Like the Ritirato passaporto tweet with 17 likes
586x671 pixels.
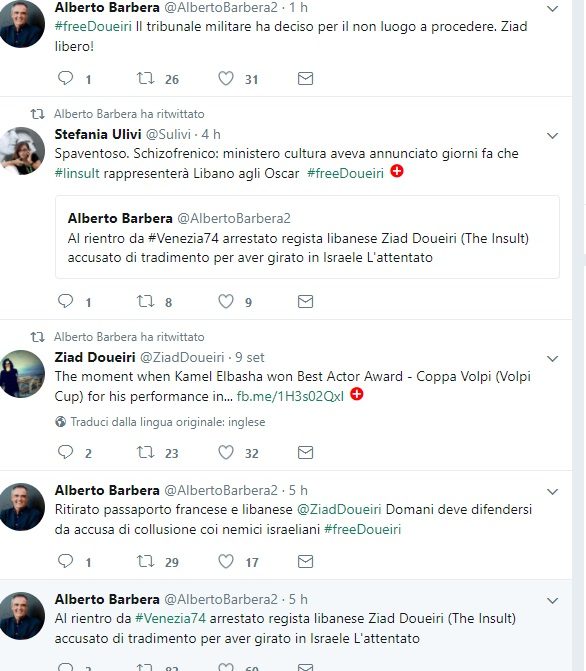tap(226, 561)
